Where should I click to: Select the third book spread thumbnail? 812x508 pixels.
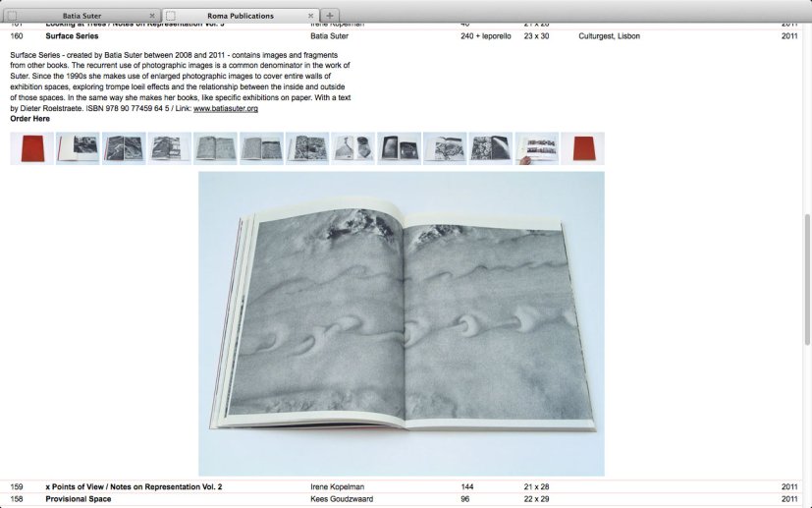(x=124, y=148)
